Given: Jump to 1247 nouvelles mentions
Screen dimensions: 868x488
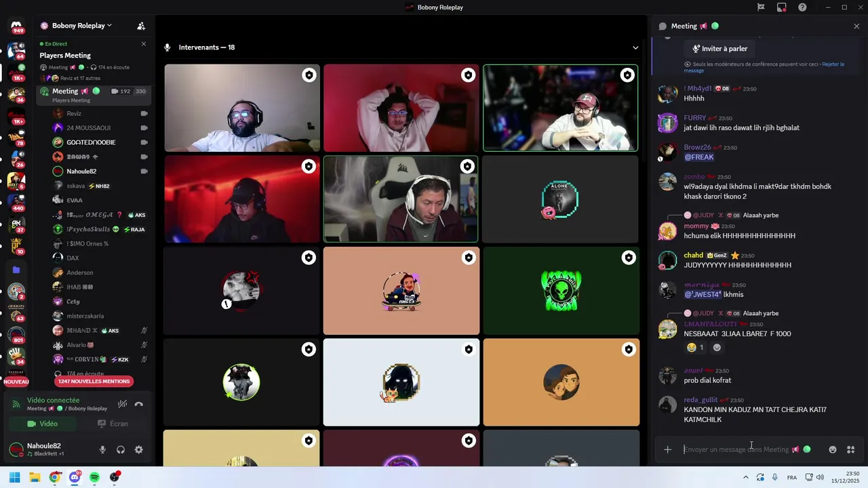Looking at the screenshot, I should 94,382.
